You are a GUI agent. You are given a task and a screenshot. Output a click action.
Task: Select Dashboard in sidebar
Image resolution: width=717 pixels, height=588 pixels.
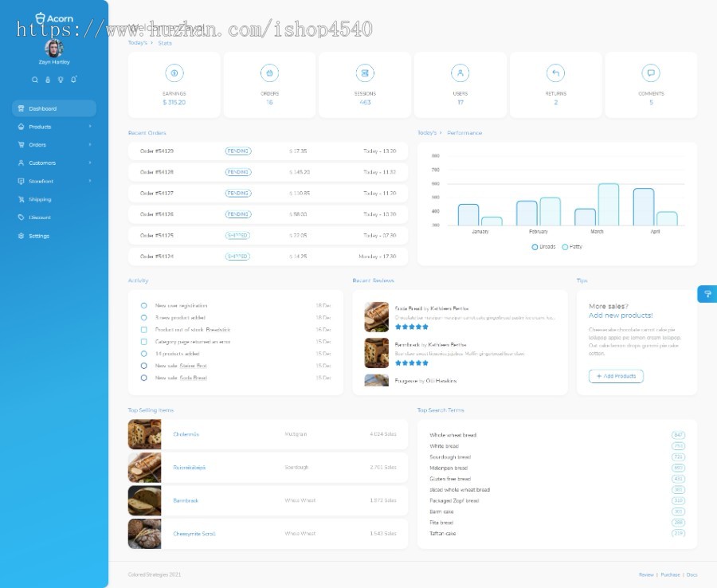tap(54, 108)
